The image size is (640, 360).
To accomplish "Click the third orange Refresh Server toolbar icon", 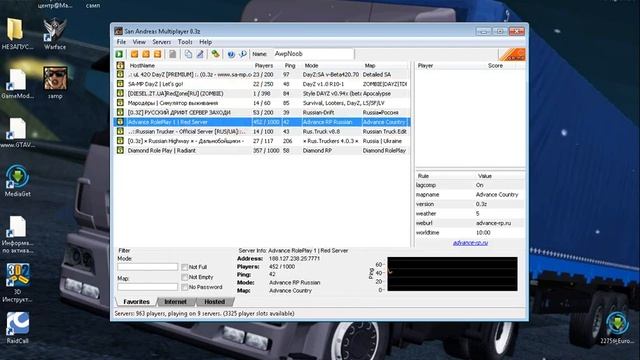I will pyautogui.click(x=157, y=54).
